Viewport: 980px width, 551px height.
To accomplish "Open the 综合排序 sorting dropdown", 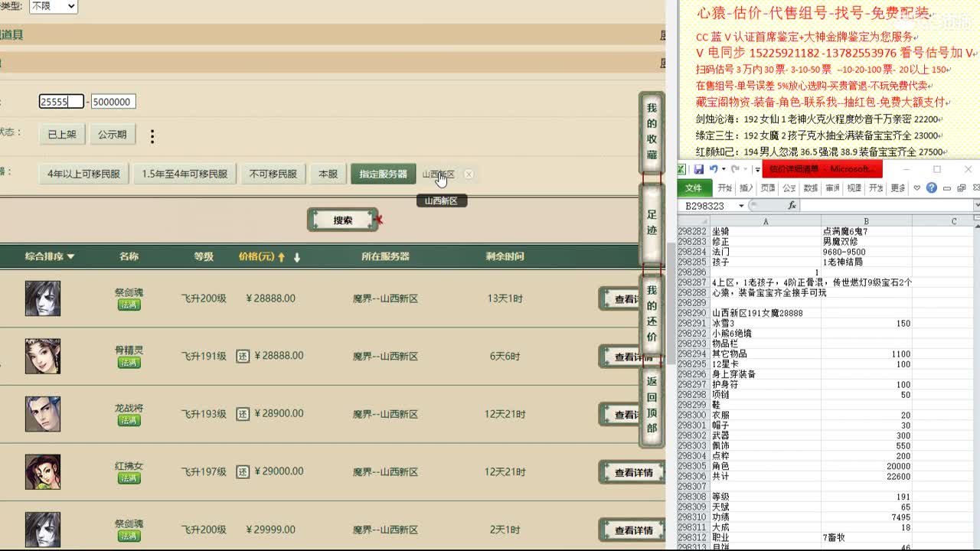I will pyautogui.click(x=51, y=256).
